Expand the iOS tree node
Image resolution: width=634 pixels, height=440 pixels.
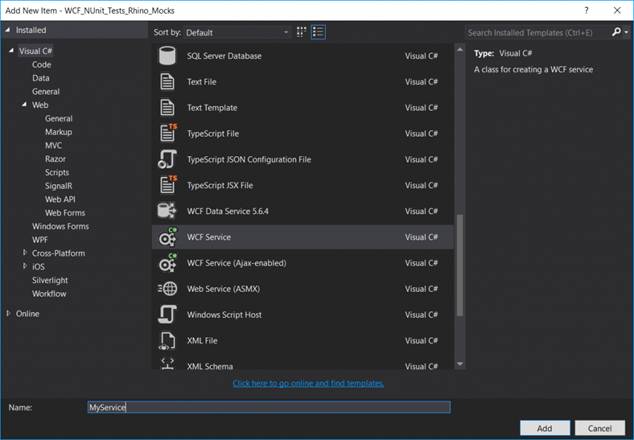coord(25,266)
